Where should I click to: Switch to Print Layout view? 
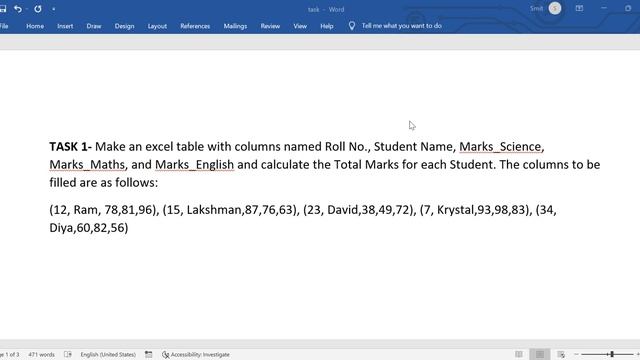pyautogui.click(x=540, y=354)
